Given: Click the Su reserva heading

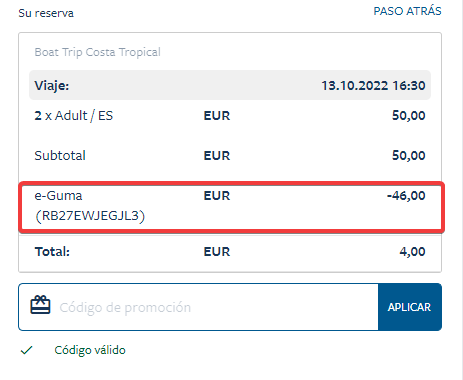Looking at the screenshot, I should pos(46,13).
